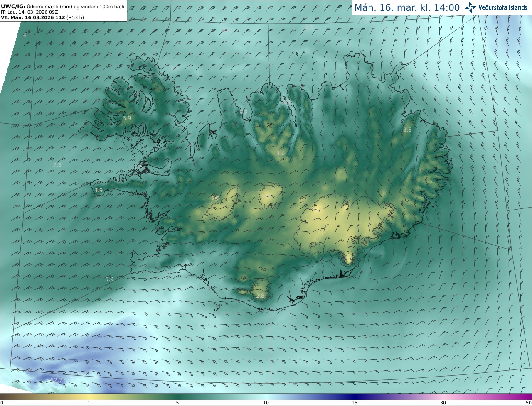Click the Veðurstofa Íslands logo

click(496, 7)
